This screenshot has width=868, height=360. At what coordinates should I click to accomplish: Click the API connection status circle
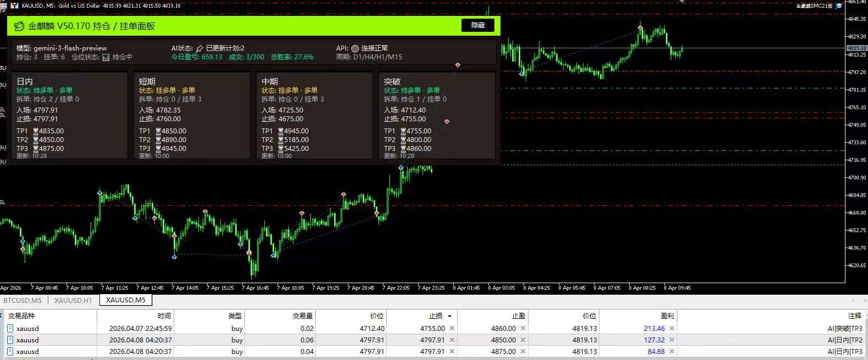[355, 48]
